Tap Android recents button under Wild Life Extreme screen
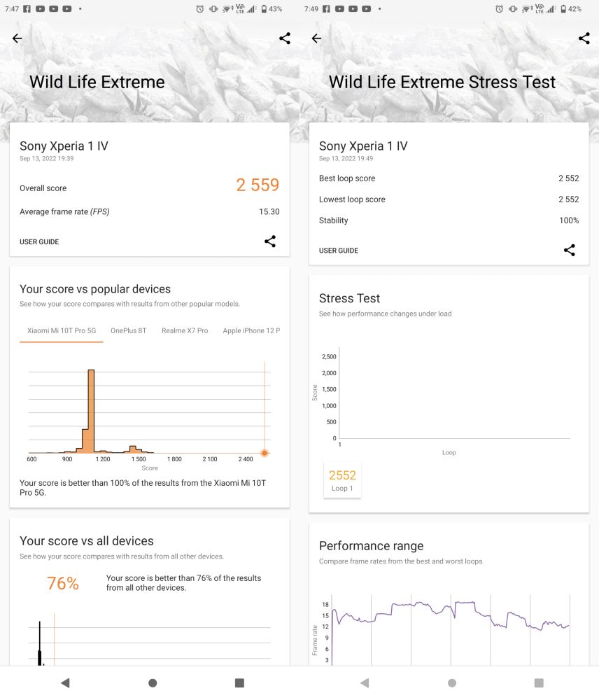The image size is (599, 700). pyautogui.click(x=240, y=682)
